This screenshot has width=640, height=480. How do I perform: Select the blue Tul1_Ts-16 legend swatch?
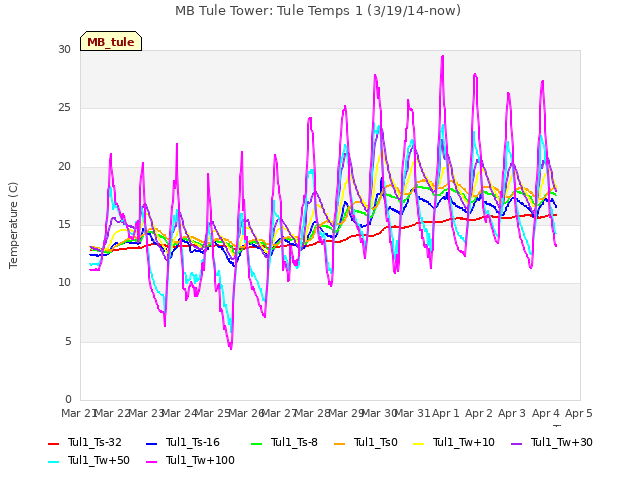pyautogui.click(x=151, y=443)
